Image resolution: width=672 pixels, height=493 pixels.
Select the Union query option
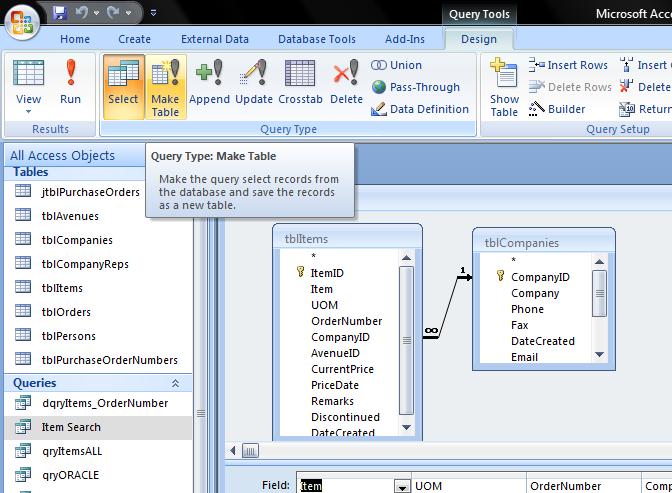click(x=396, y=65)
